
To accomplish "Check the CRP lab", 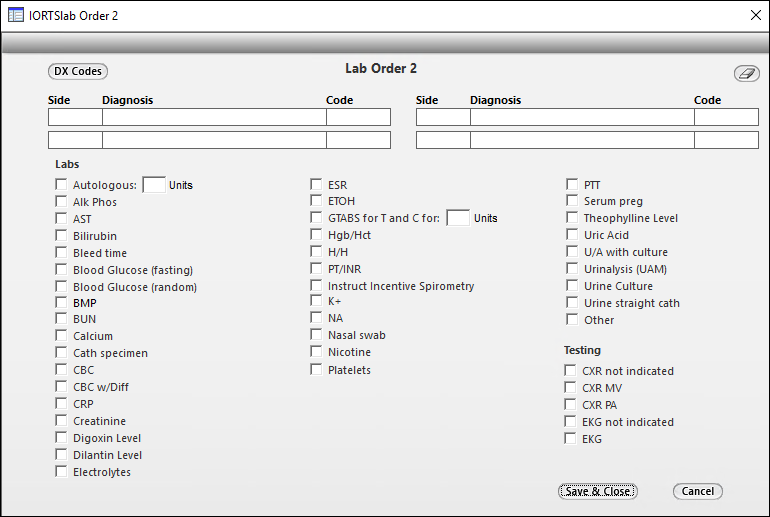I will coord(61,404).
